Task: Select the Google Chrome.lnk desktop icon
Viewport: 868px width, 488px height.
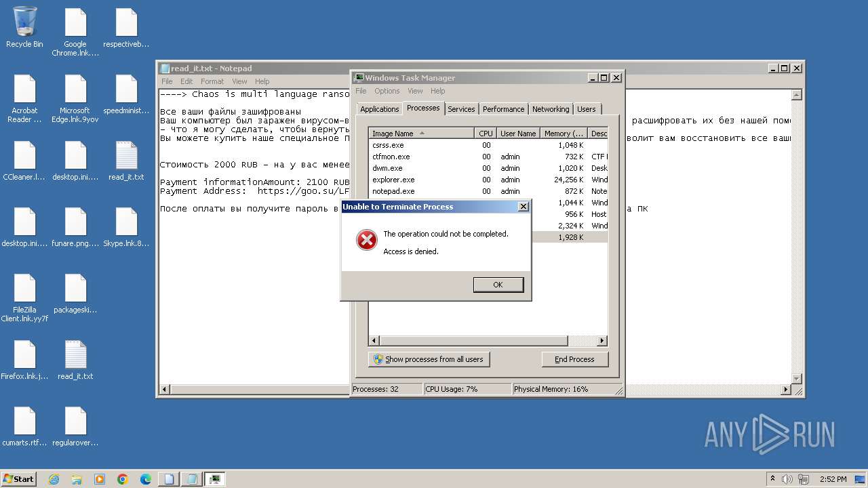Action: coord(75,32)
